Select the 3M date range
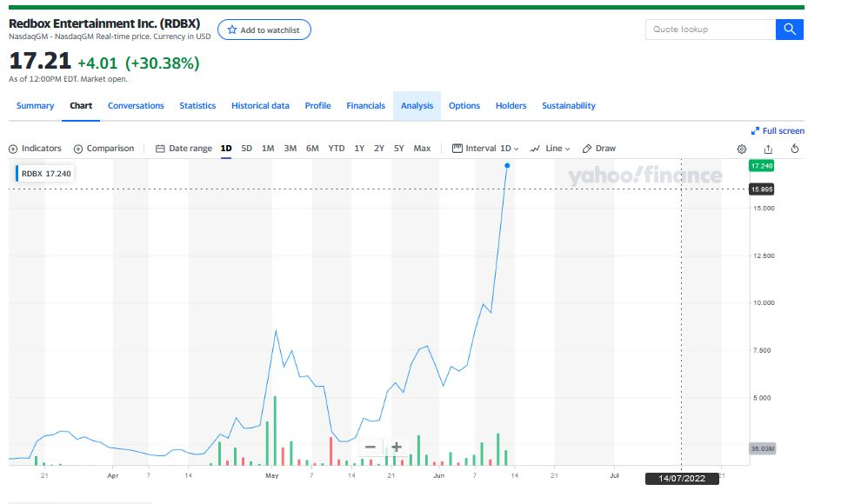Screen dimensions: 841x504 [x=290, y=149]
